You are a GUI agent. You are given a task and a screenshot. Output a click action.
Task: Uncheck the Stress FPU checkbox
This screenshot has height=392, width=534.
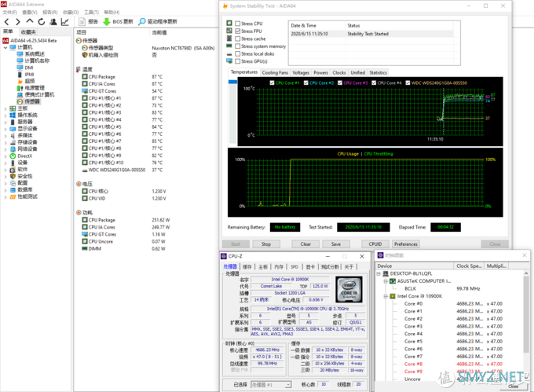238,31
